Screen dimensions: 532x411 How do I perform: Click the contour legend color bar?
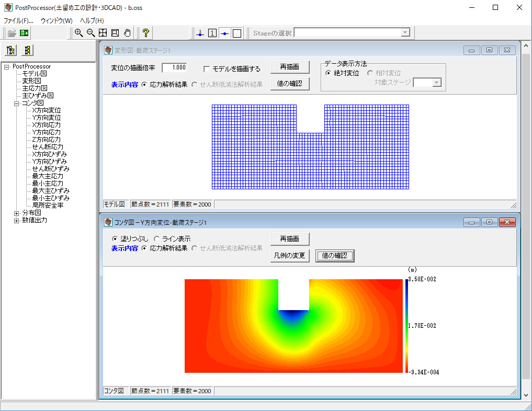tap(406, 326)
